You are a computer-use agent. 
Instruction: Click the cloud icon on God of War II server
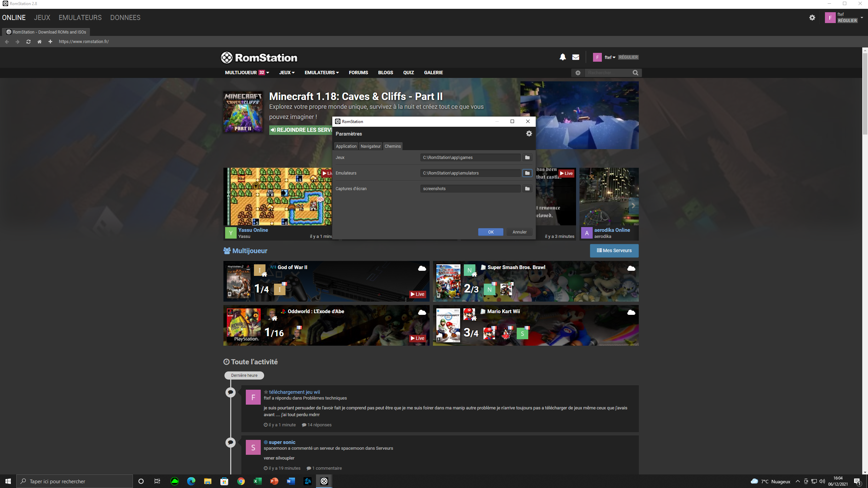click(x=422, y=268)
